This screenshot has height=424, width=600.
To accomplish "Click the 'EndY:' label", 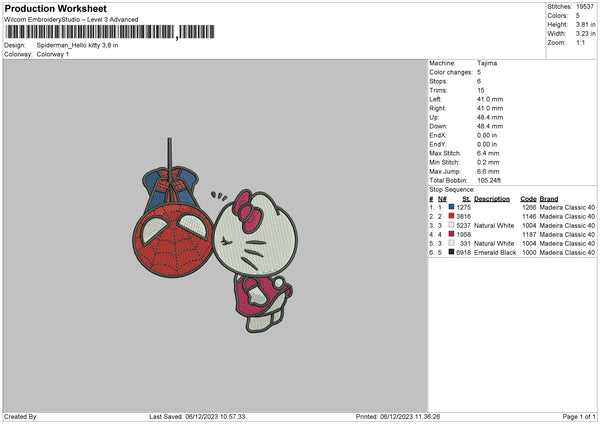I will click(438, 144).
